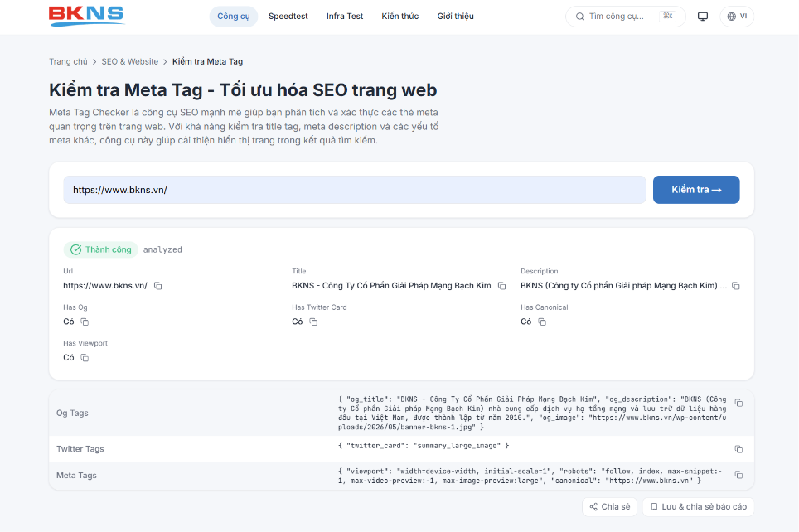
Task: Click the Chia sẻ share button
Action: 609,507
